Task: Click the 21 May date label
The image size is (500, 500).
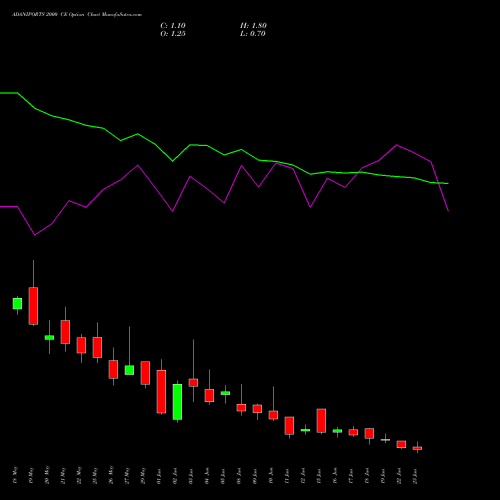Action: point(63,475)
